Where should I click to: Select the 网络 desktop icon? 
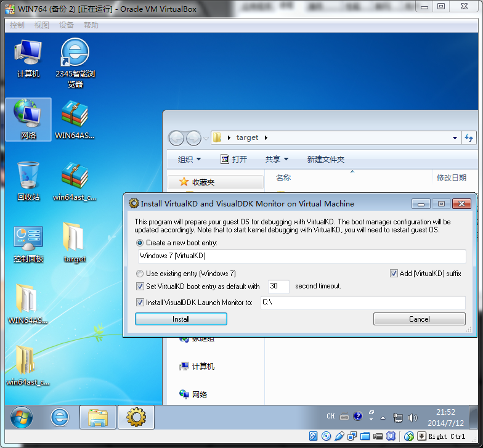tap(28, 120)
